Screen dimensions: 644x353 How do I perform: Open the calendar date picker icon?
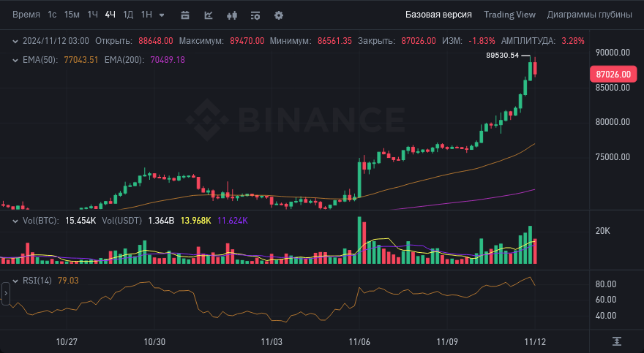pos(185,15)
